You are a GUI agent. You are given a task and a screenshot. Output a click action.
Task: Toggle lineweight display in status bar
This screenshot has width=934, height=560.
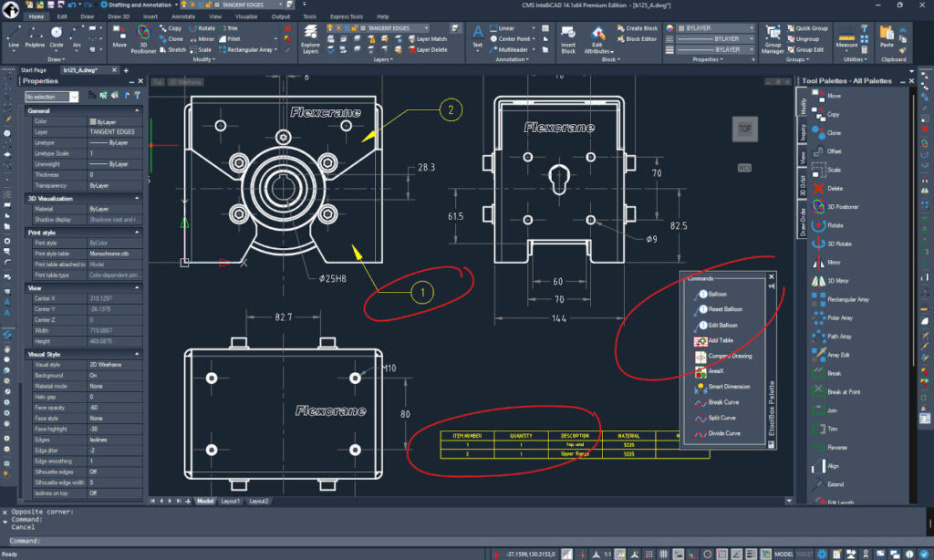point(752,554)
